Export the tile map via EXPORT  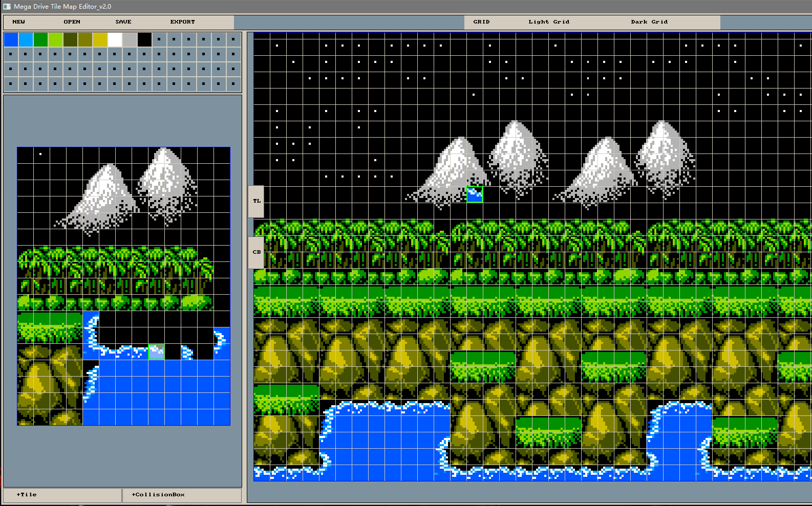pyautogui.click(x=183, y=22)
